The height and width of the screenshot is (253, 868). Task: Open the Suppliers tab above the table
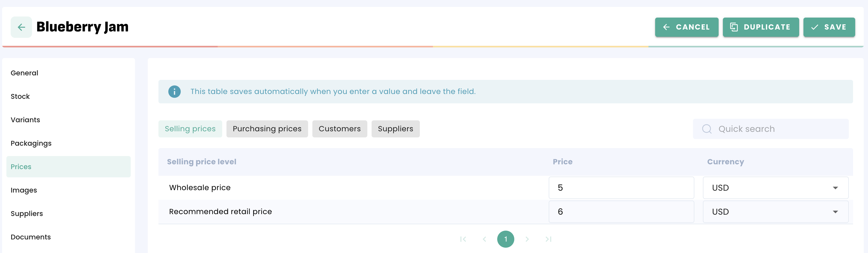tap(395, 129)
